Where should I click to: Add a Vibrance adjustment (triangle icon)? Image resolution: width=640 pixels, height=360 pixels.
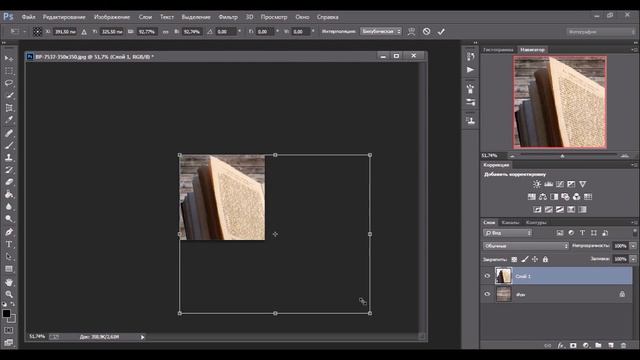[583, 184]
